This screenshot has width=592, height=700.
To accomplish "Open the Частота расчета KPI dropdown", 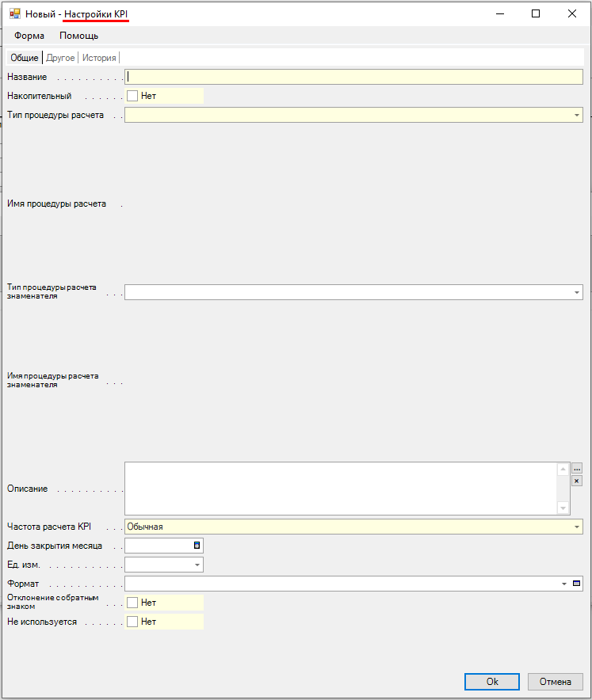I will 577,527.
